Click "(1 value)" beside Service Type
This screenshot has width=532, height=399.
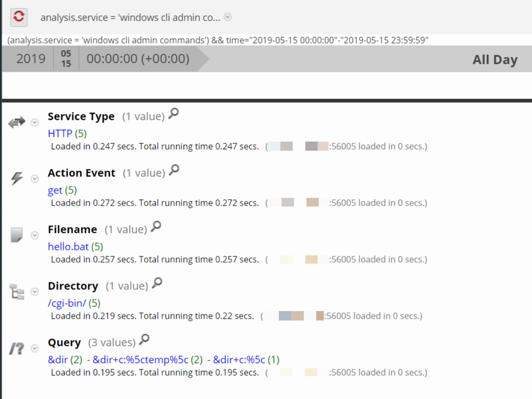pos(143,116)
